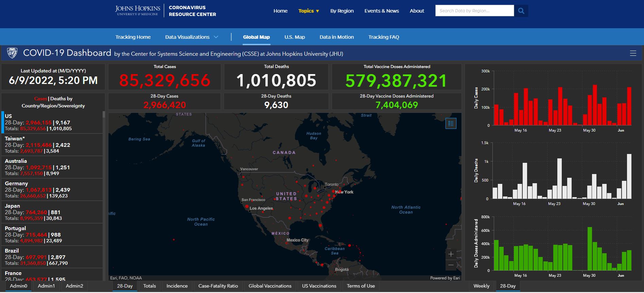Click 28-Day Cases value 2,966,420

click(x=165, y=105)
